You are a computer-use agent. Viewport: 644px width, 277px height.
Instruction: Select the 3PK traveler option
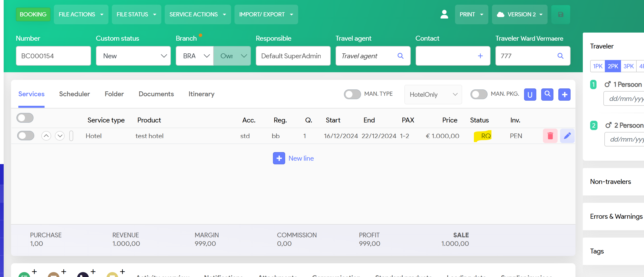point(628,66)
